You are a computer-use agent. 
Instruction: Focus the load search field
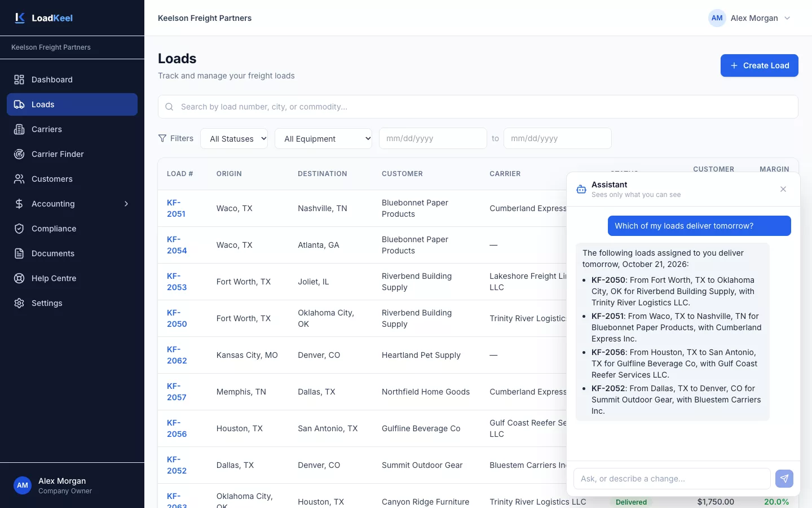[478, 107]
